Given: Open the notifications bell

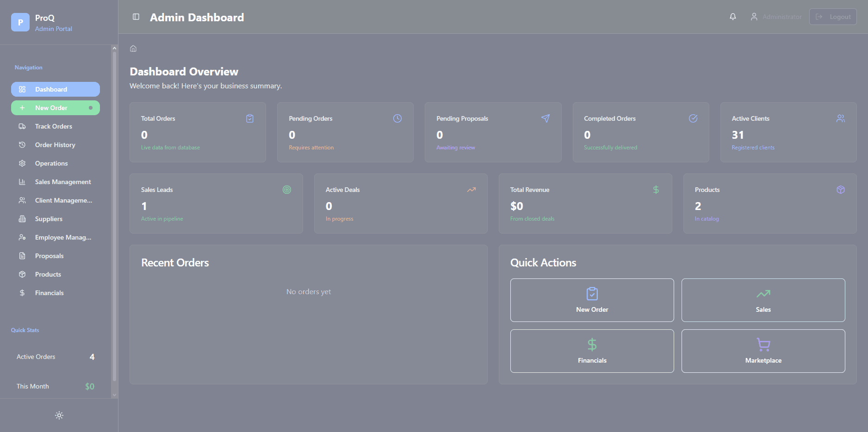Looking at the screenshot, I should point(733,17).
